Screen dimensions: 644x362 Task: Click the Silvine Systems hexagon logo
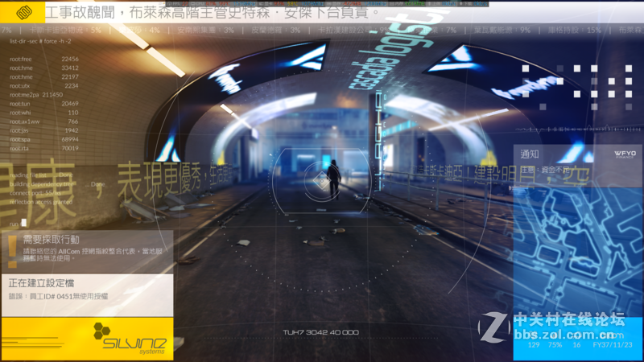pyautogui.click(x=101, y=331)
